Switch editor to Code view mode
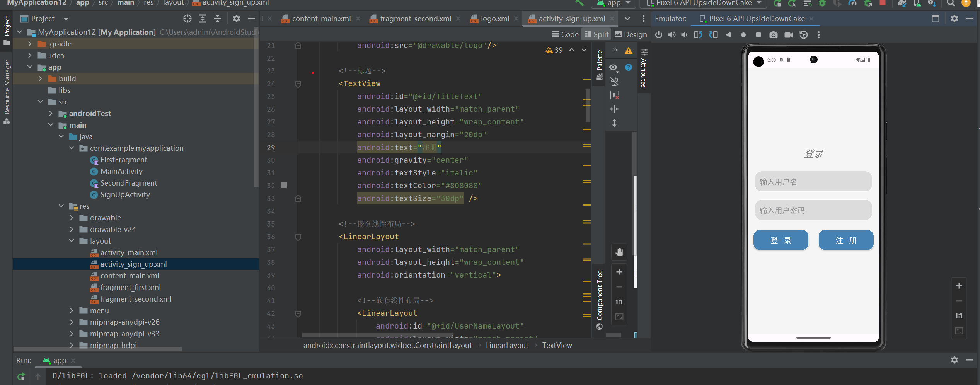 point(565,34)
